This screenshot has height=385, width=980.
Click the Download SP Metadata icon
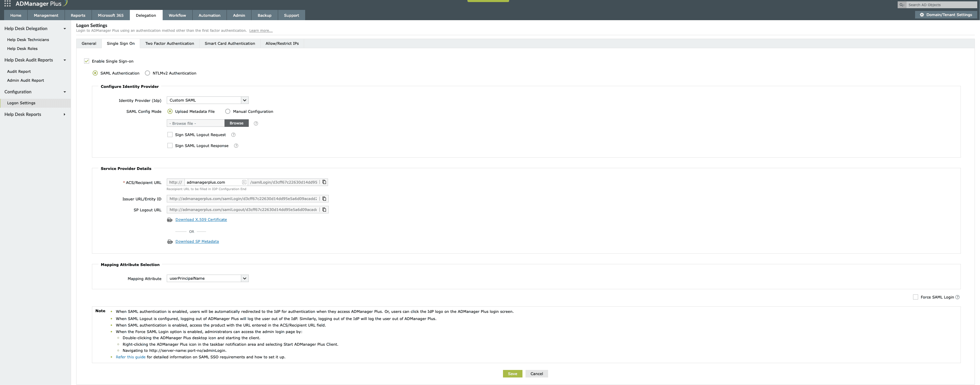(169, 242)
